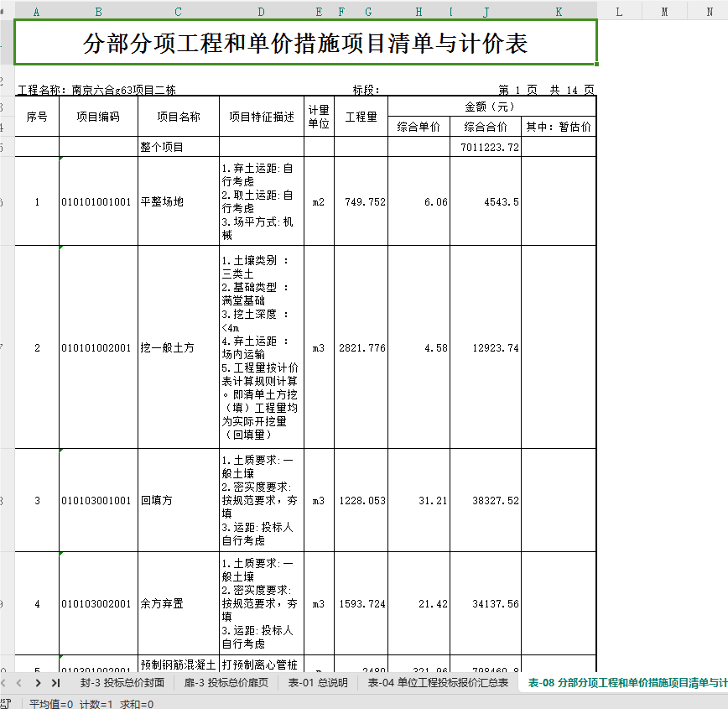This screenshot has height=709, width=728.
Task: Select the total price 38327.52 cell
Action: coord(486,500)
